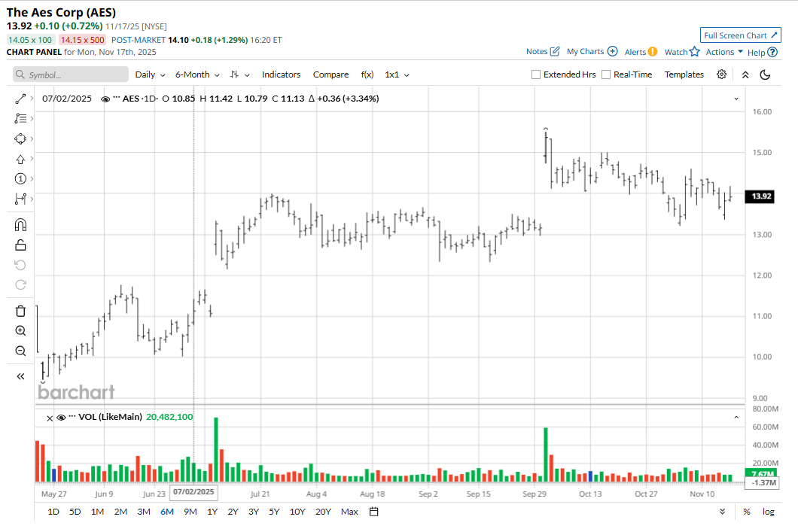Image resolution: width=798 pixels, height=532 pixels.
Task: Open the 6-Month period dropdown
Action: tap(197, 74)
